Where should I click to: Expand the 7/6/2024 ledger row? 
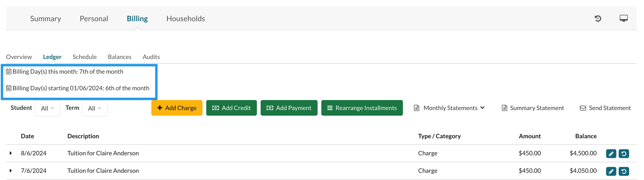pos(10,171)
